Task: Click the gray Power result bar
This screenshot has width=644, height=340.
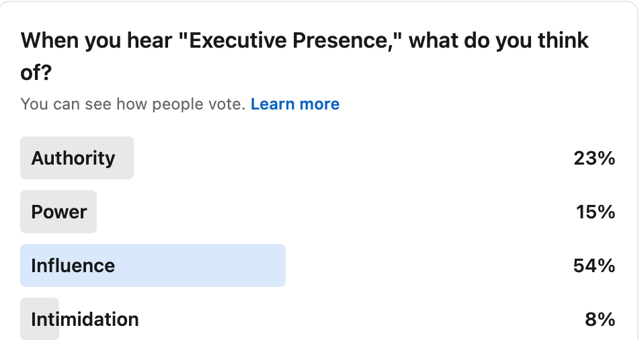Action: tap(92, 212)
